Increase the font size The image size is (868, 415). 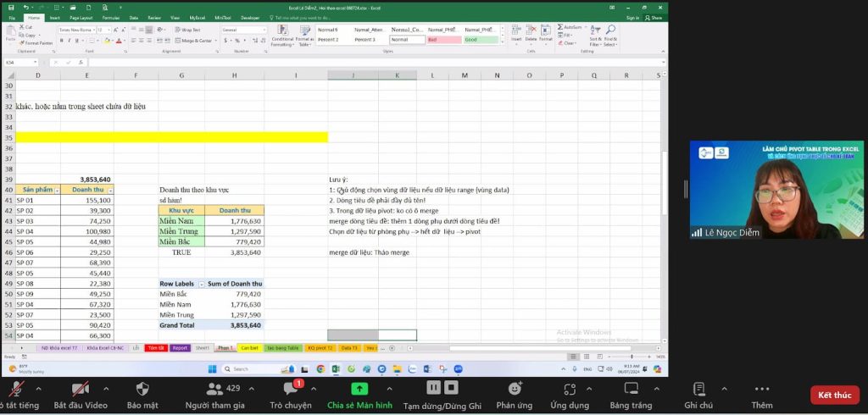click(115, 30)
